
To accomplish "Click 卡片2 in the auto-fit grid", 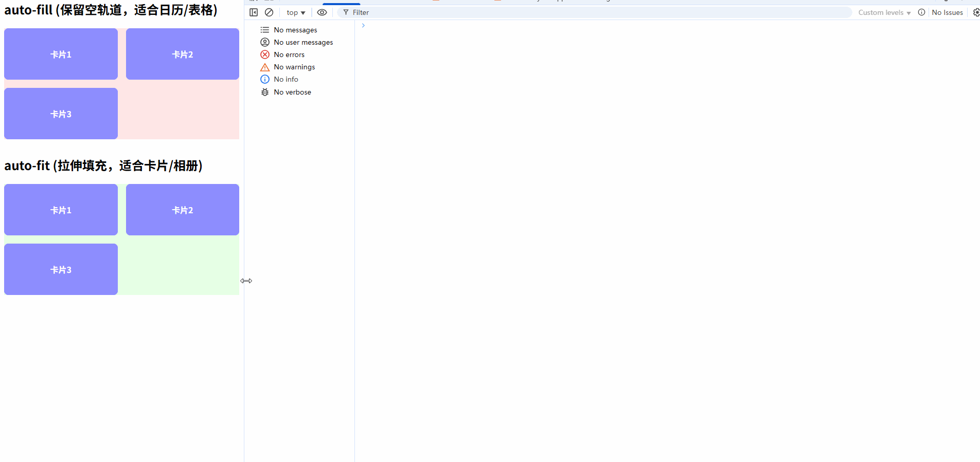I will pos(183,210).
